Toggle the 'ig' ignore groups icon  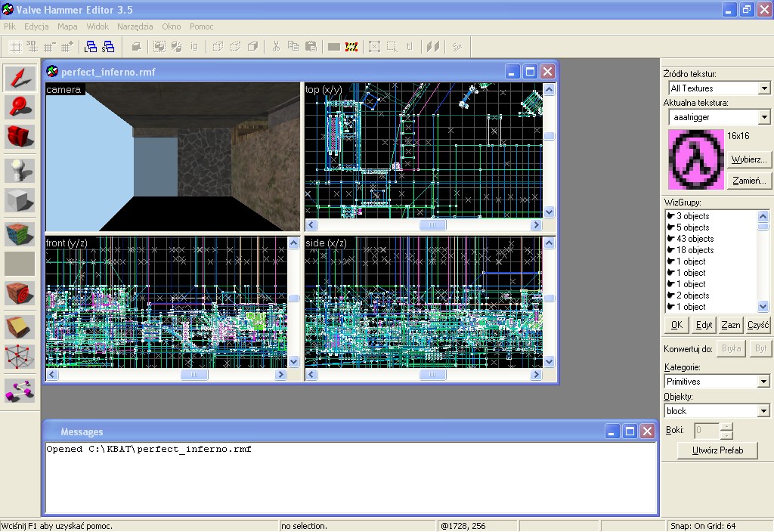[194, 47]
